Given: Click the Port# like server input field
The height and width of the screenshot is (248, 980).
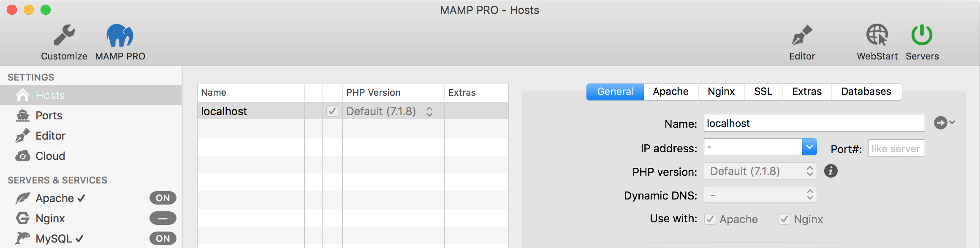Looking at the screenshot, I should (896, 148).
